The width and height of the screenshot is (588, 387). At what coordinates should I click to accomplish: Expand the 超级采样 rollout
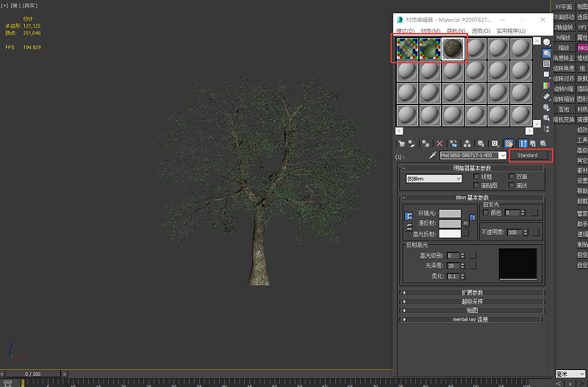473,302
